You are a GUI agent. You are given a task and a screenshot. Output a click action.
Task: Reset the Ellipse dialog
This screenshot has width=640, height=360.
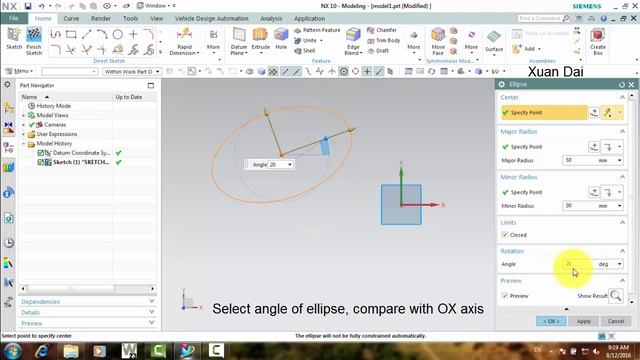pos(622,84)
